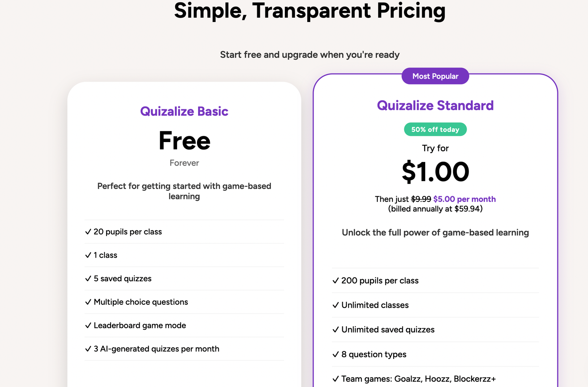Click the checkmark beside 8 question types
588x387 pixels.
click(x=336, y=354)
